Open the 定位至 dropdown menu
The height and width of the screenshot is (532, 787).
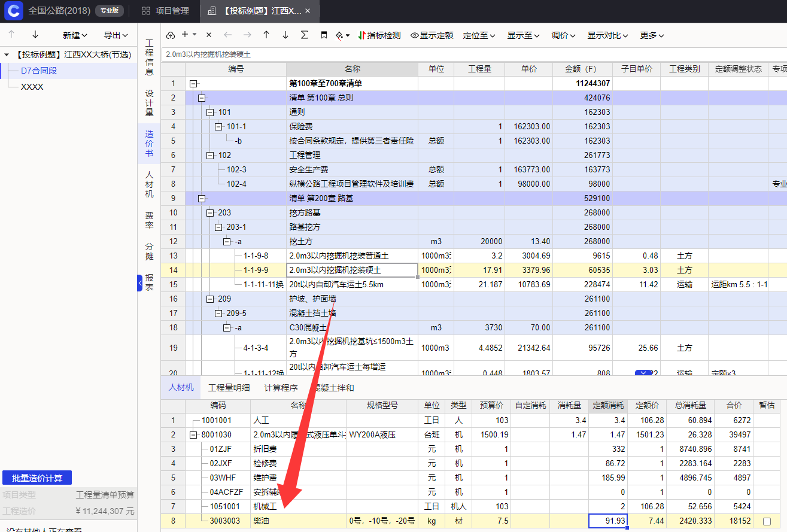coord(479,35)
